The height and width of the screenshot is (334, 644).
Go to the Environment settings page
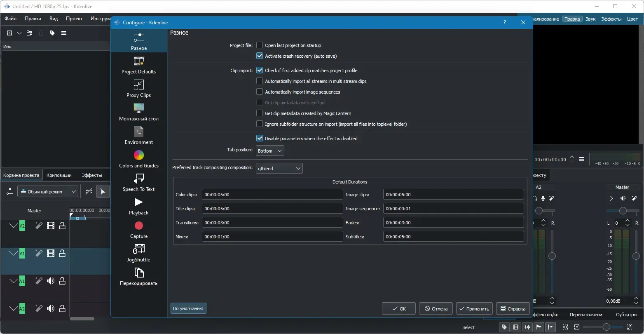pyautogui.click(x=139, y=136)
